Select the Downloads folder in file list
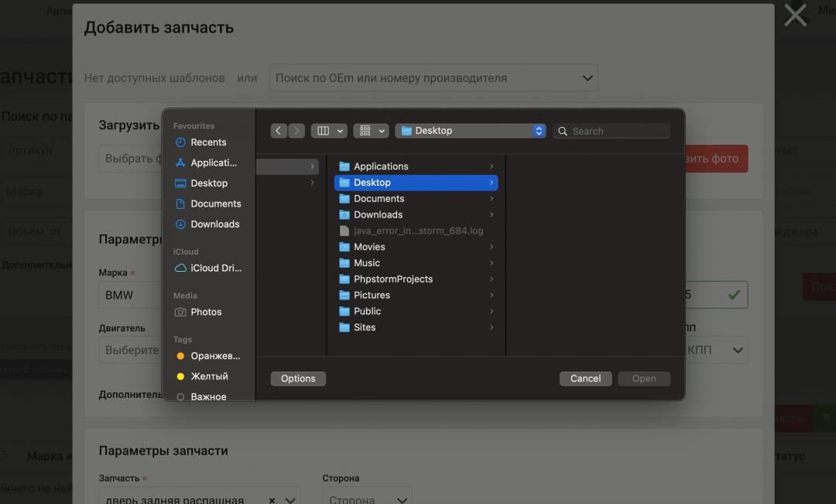This screenshot has height=504, width=836. coord(378,214)
